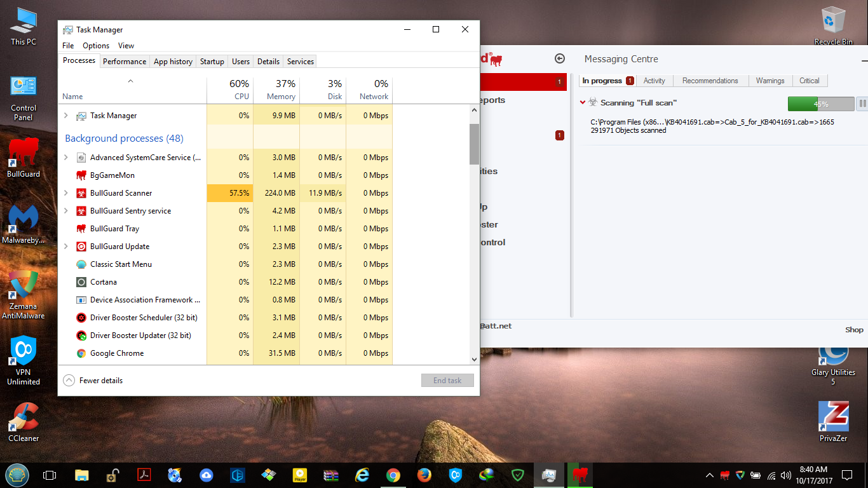Pause the BullGuard full scan
The image size is (868, 488).
coord(862,104)
